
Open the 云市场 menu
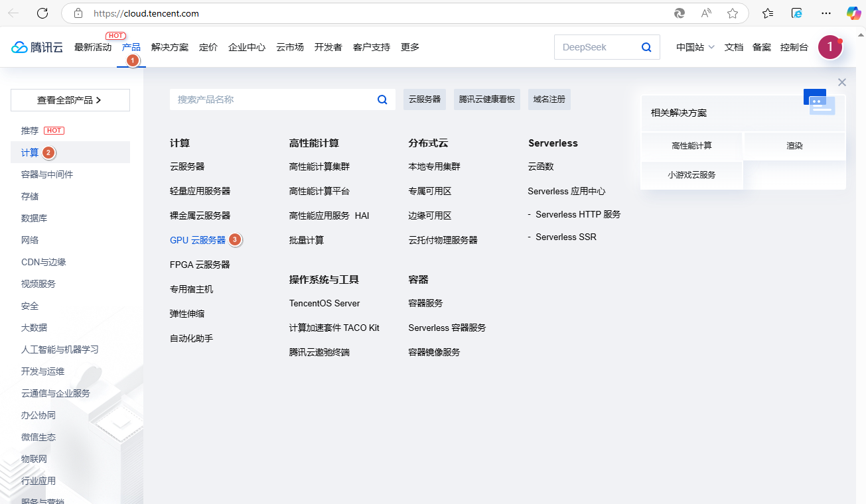pyautogui.click(x=290, y=47)
